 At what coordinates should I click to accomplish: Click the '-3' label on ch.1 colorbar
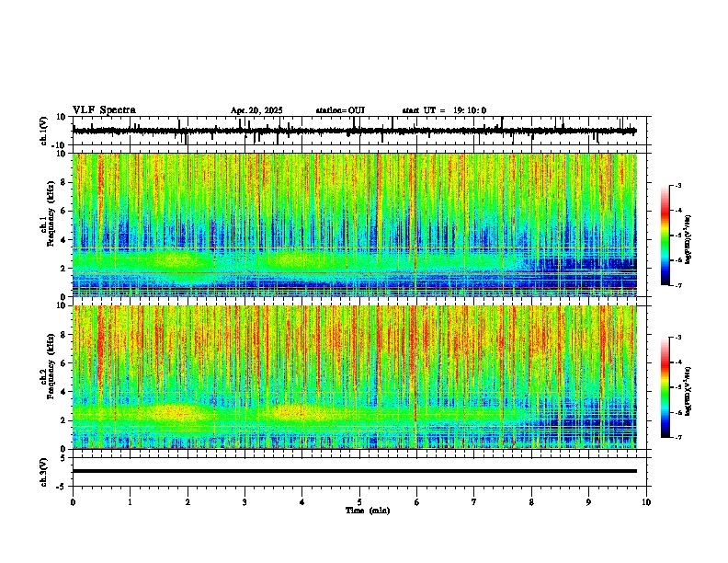tap(677, 185)
